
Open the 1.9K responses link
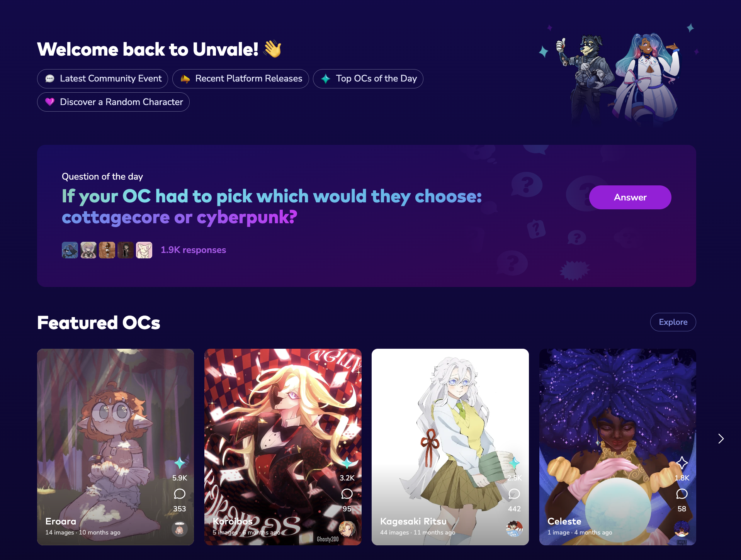193,250
